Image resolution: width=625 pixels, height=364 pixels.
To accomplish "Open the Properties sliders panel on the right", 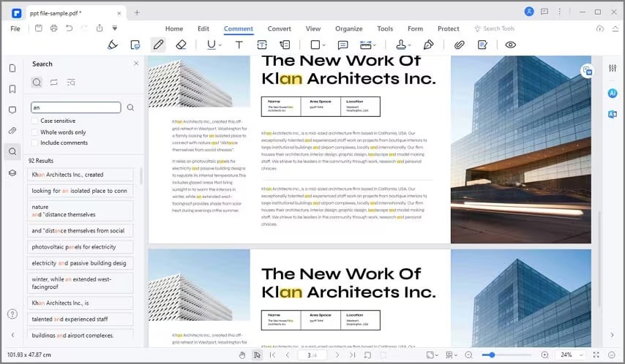I will click(x=613, y=68).
